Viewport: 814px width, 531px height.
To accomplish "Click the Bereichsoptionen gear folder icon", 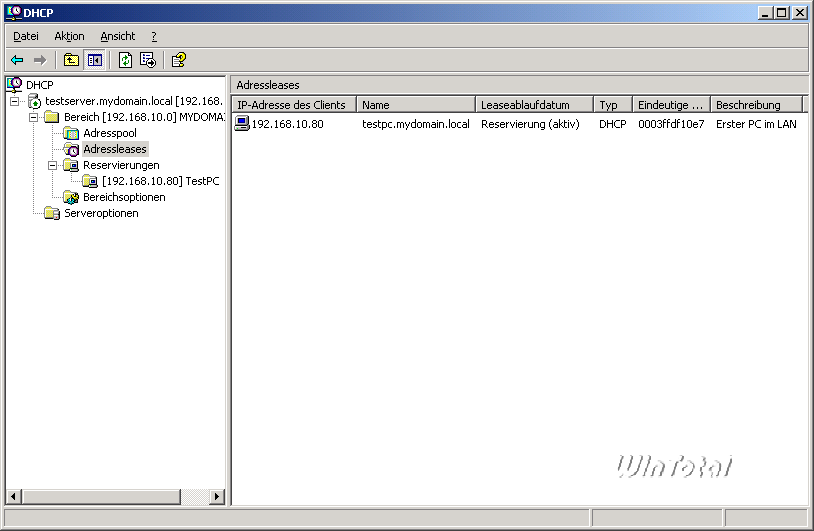I will click(x=71, y=198).
